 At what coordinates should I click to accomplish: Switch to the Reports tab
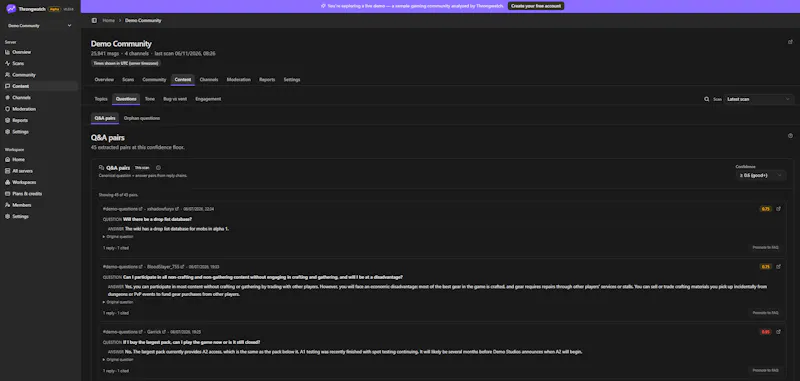pos(267,80)
